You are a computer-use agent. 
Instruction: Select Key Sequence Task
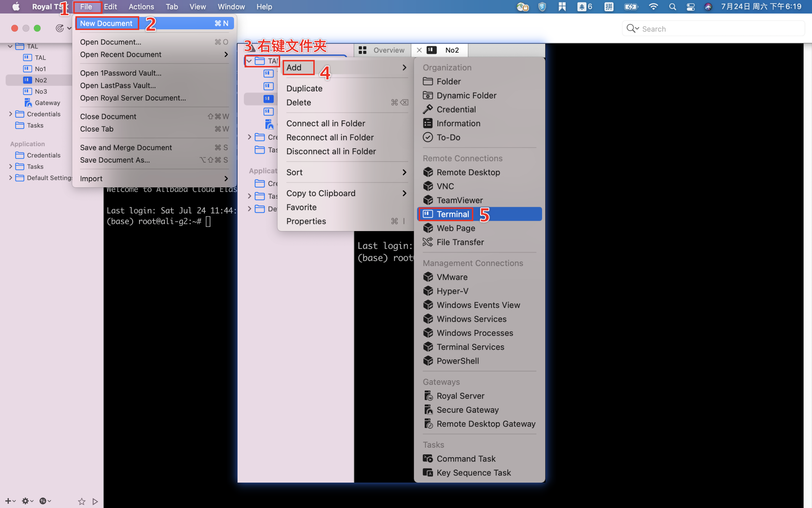tap(479, 473)
